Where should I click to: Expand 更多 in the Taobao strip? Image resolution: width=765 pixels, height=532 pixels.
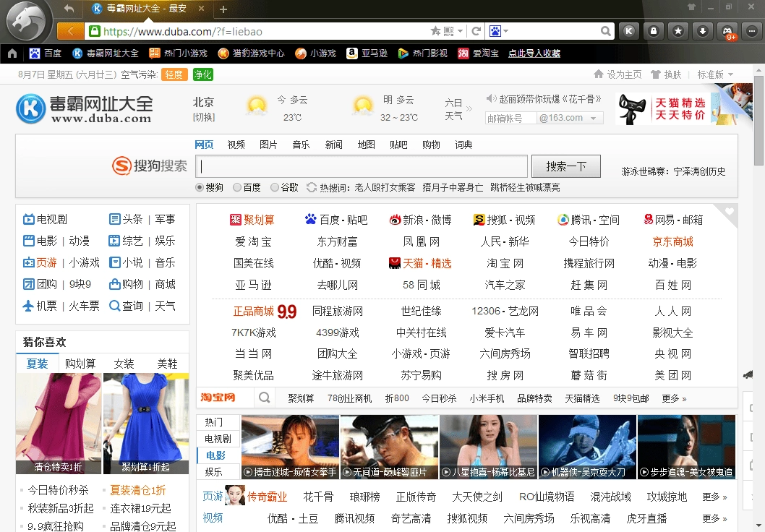click(x=674, y=398)
